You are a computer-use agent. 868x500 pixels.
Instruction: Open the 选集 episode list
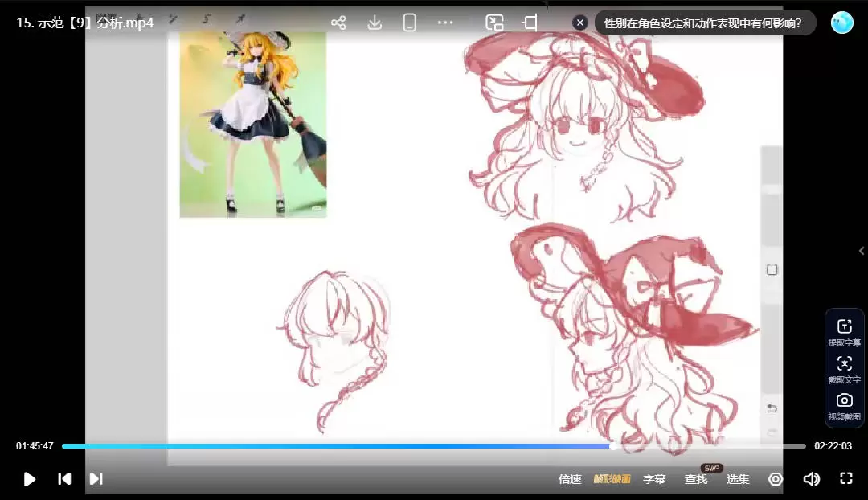[x=738, y=479]
